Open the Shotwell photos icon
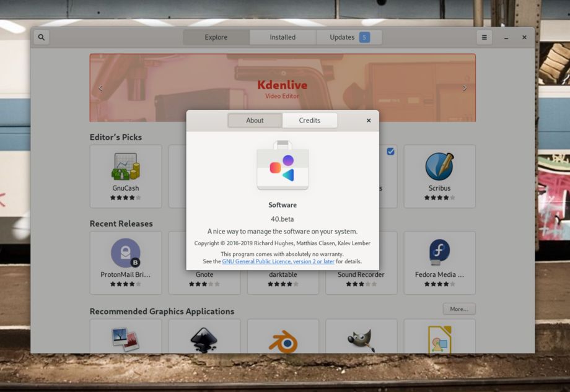 tap(125, 340)
